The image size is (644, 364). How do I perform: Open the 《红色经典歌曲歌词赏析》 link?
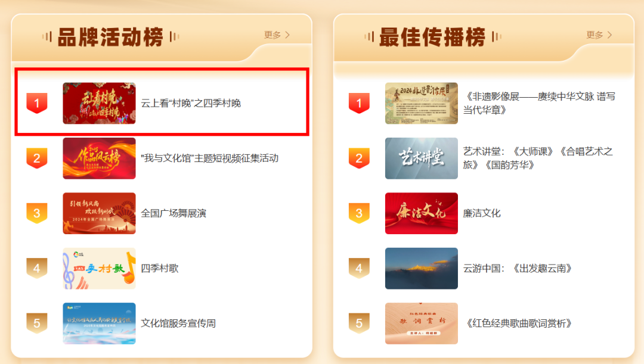(519, 323)
